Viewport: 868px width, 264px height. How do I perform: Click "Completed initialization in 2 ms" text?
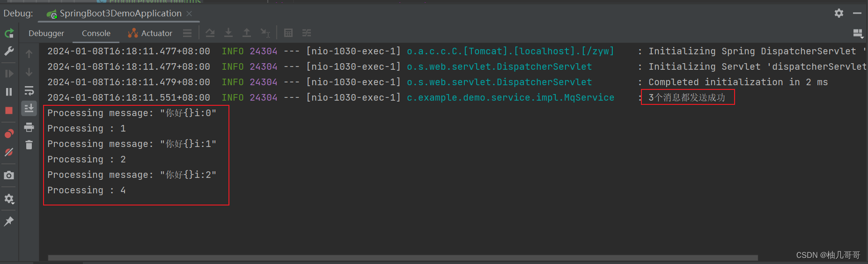(738, 82)
